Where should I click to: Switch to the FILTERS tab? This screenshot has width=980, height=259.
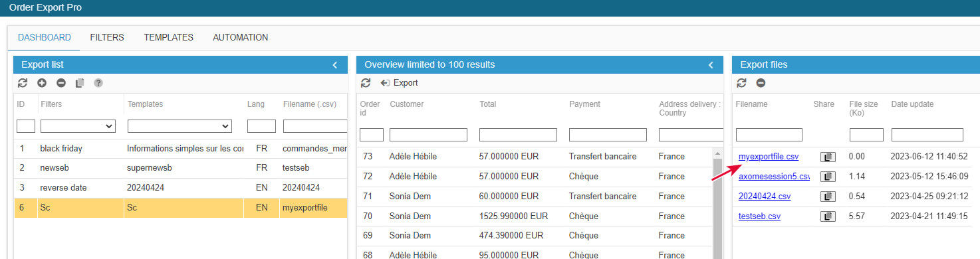coord(107,37)
